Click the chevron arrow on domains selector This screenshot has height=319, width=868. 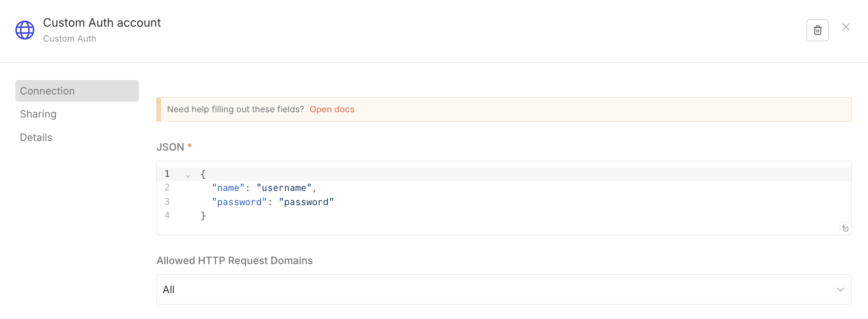(841, 290)
